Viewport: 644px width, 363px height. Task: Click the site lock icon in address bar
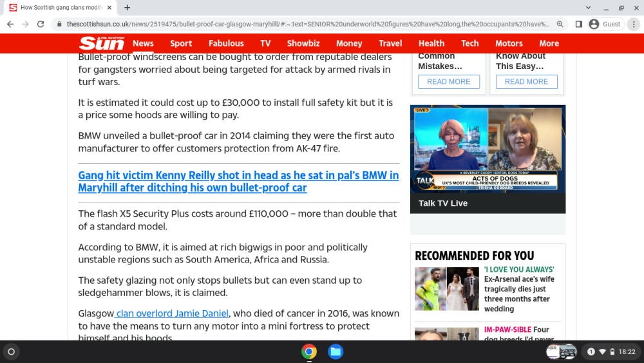click(x=59, y=25)
